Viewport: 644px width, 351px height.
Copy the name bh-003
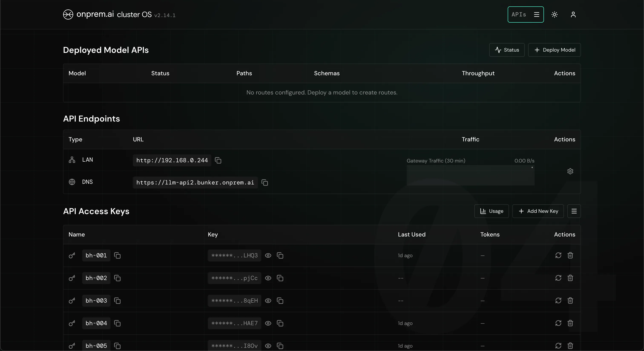click(x=117, y=300)
